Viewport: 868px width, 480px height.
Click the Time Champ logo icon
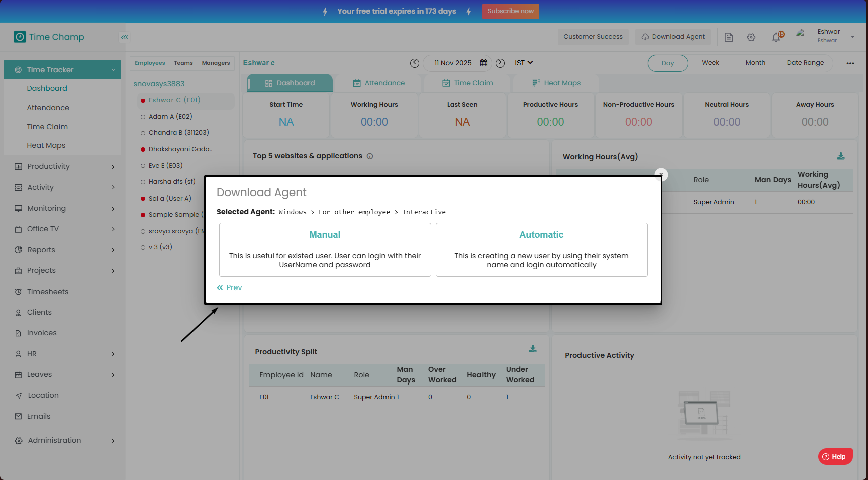(x=20, y=37)
